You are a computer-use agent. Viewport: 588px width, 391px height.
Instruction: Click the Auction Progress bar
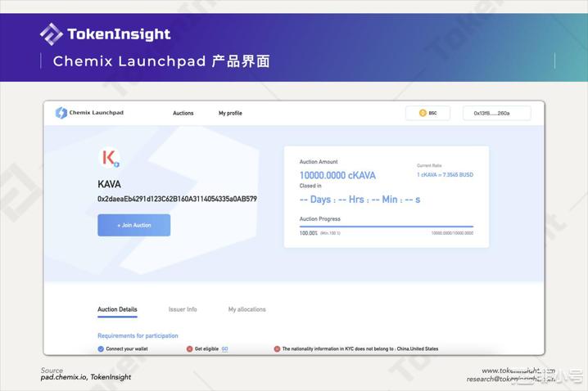pos(386,226)
